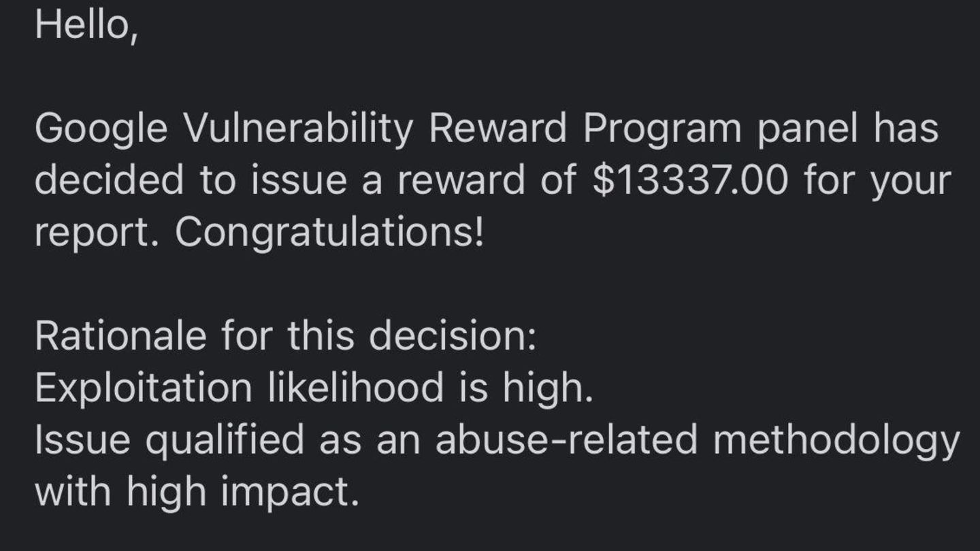The image size is (980, 551).
Task: Click the word "Exploitation"
Action: coord(143,388)
